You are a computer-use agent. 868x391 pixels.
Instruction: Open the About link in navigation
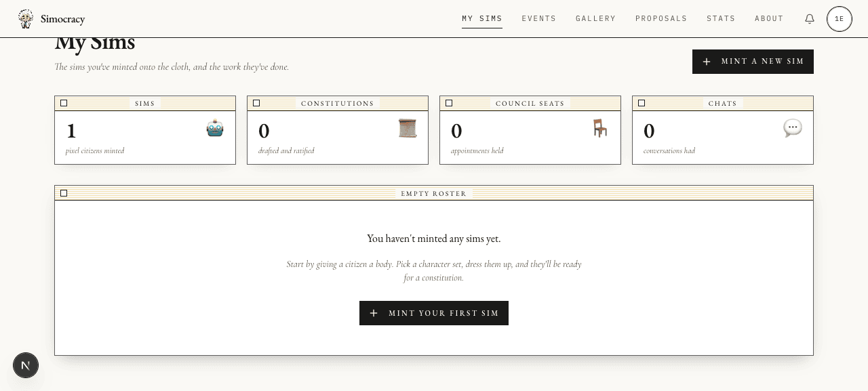(x=769, y=19)
